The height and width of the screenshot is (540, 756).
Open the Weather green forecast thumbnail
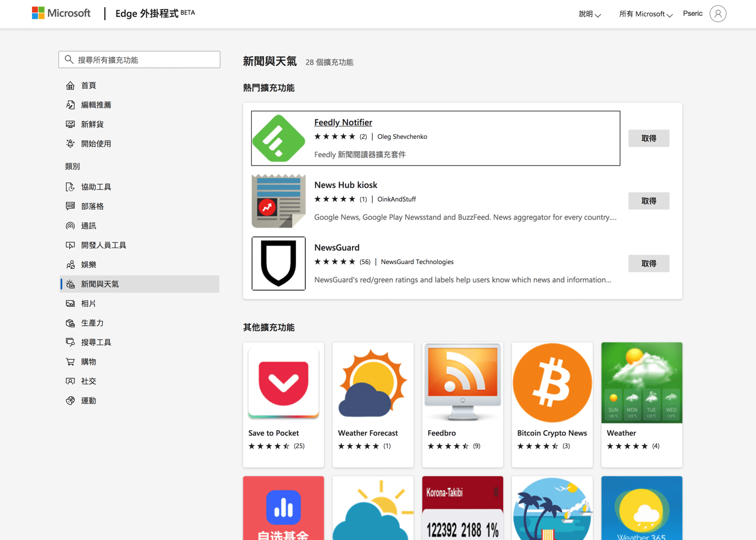[642, 383]
